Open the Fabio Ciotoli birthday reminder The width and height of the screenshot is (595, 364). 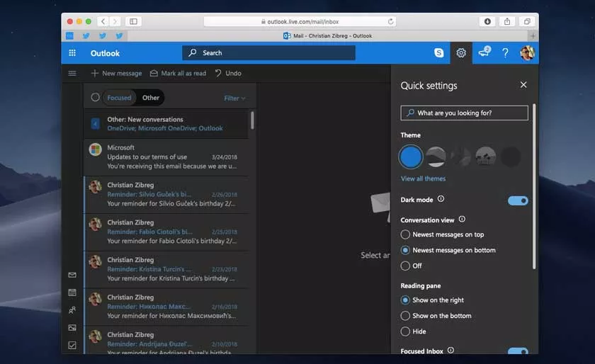pyautogui.click(x=166, y=232)
